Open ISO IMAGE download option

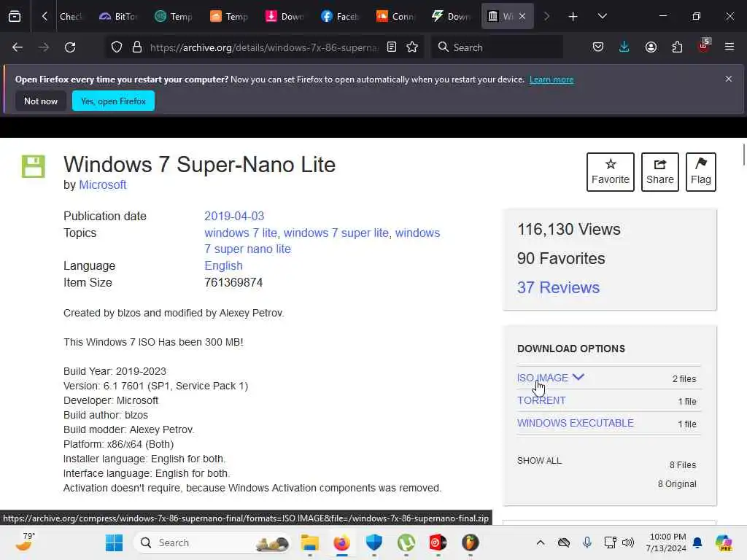[x=543, y=378]
